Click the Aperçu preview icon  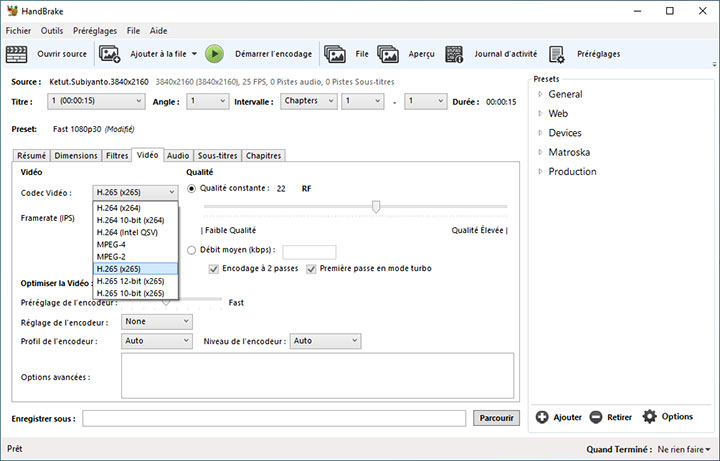coord(391,54)
